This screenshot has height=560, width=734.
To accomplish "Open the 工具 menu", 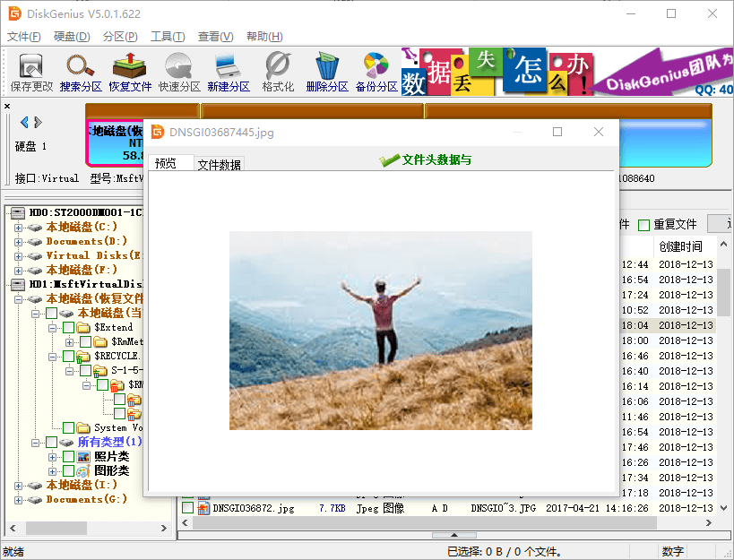I will (168, 38).
